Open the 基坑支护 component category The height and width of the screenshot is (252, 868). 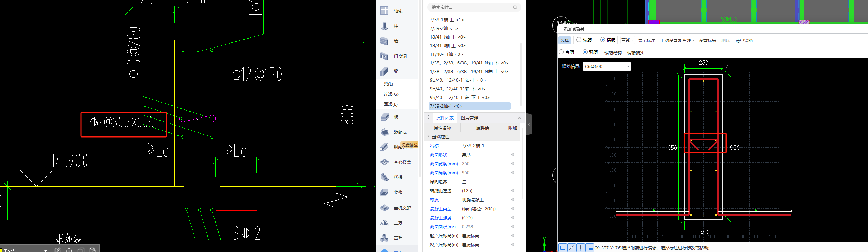point(397,208)
